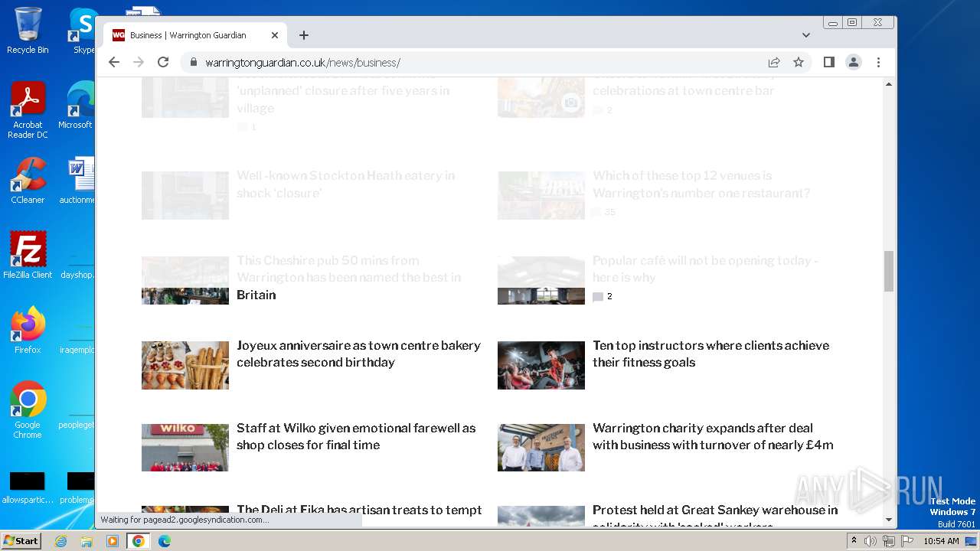Select the Business | Warrington Guardian tab
980x551 pixels.
click(194, 35)
